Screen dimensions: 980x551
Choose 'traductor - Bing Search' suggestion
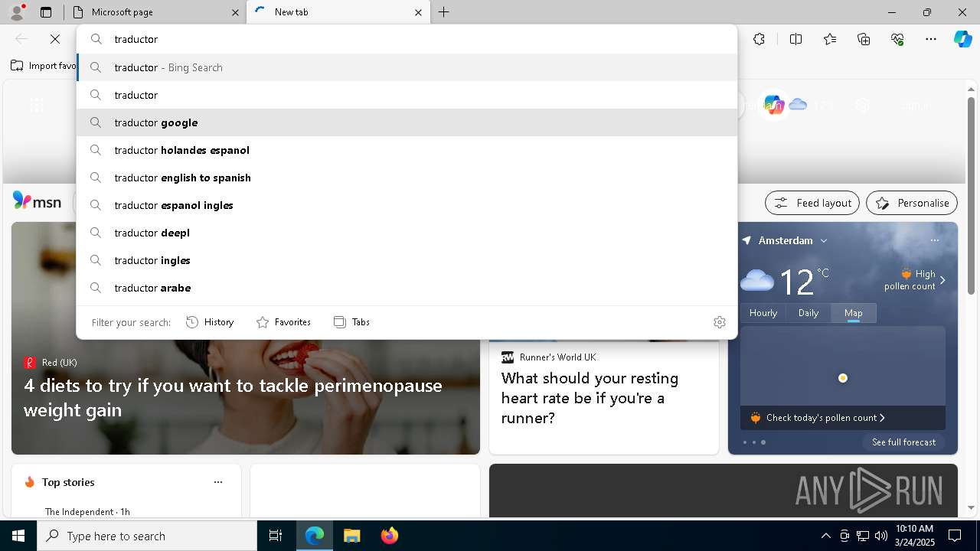coord(407,67)
